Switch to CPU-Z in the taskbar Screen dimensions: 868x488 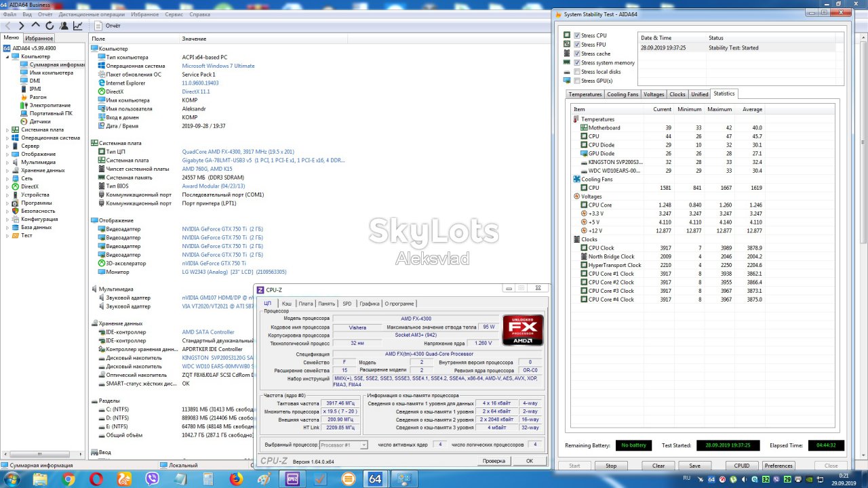coord(294,479)
